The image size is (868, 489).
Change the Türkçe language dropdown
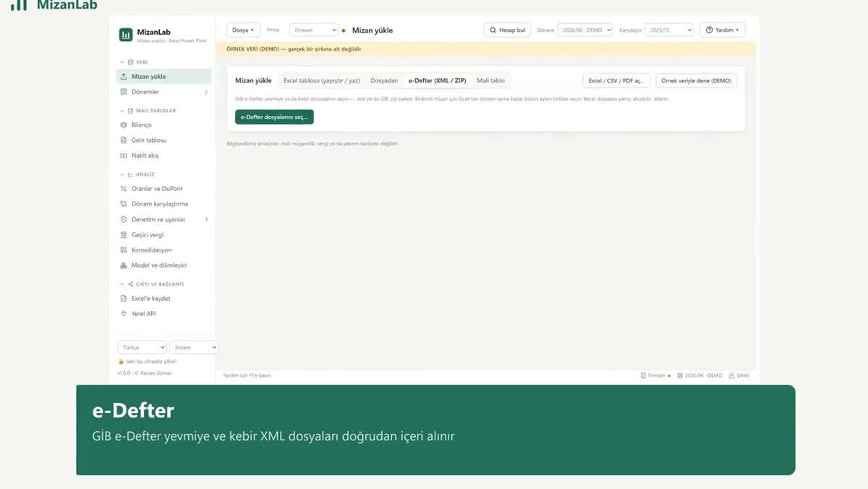pyautogui.click(x=142, y=347)
